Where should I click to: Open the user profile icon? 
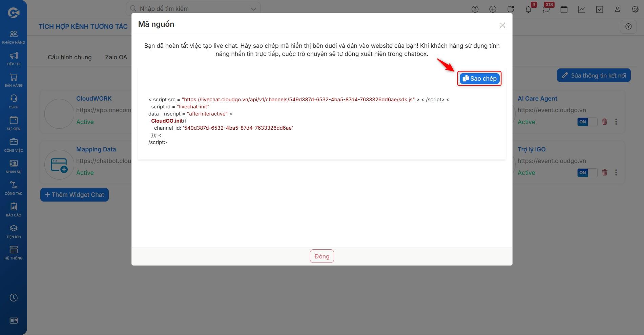(617, 9)
